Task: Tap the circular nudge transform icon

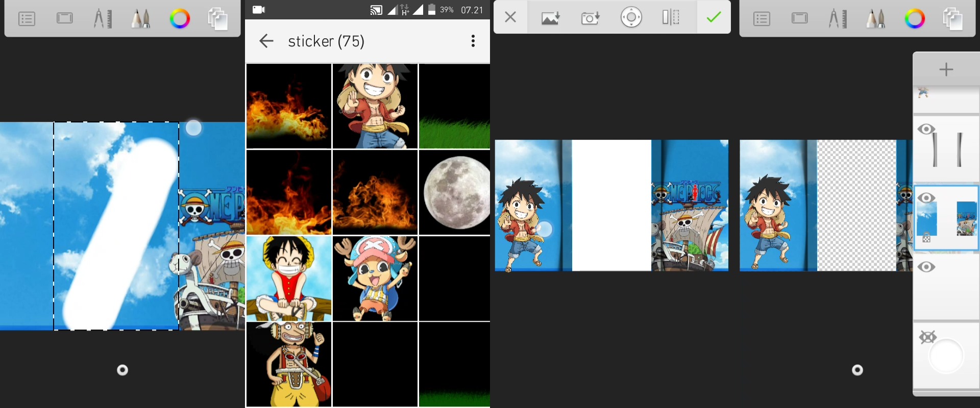Action: click(x=631, y=17)
